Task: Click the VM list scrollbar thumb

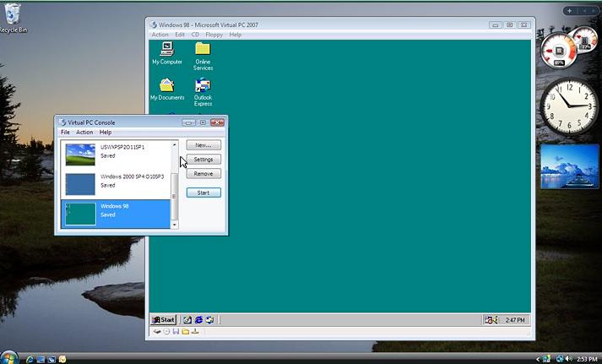Action: tap(174, 196)
